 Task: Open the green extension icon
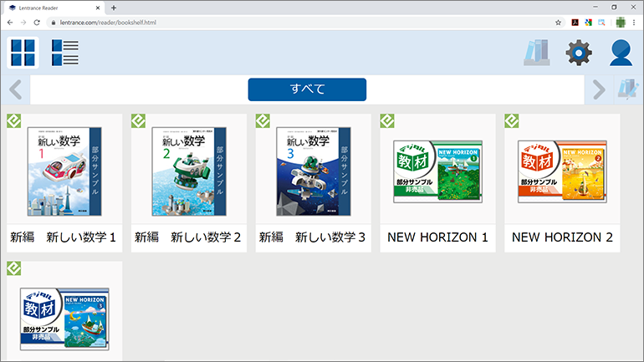621,23
